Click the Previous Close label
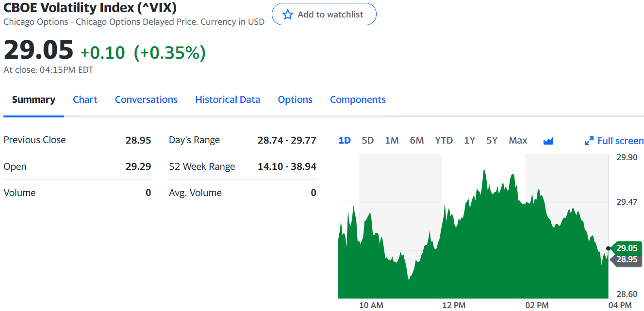644x311 pixels. click(34, 140)
